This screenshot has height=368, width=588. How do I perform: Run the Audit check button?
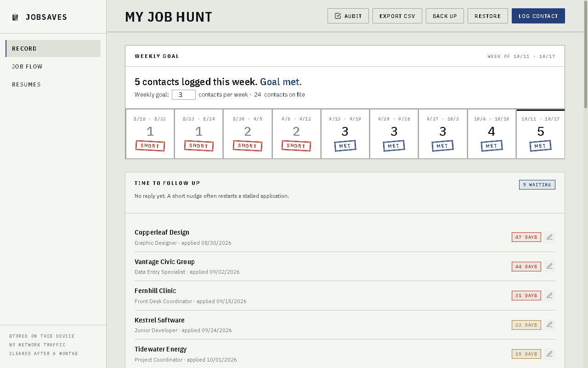point(348,16)
